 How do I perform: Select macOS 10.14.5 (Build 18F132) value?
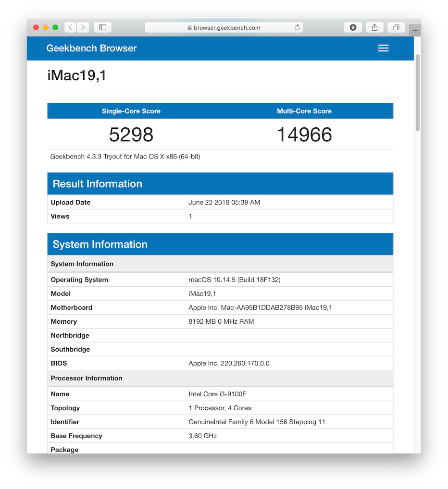235,280
